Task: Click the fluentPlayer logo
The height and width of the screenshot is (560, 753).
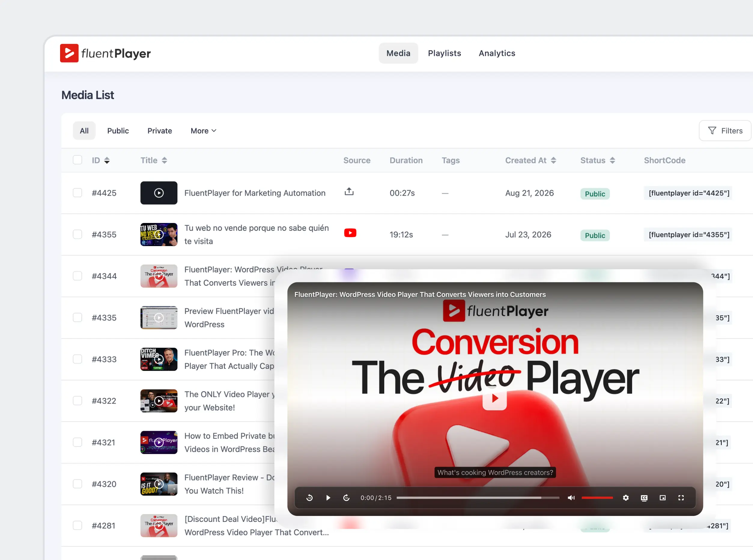Action: (x=105, y=53)
